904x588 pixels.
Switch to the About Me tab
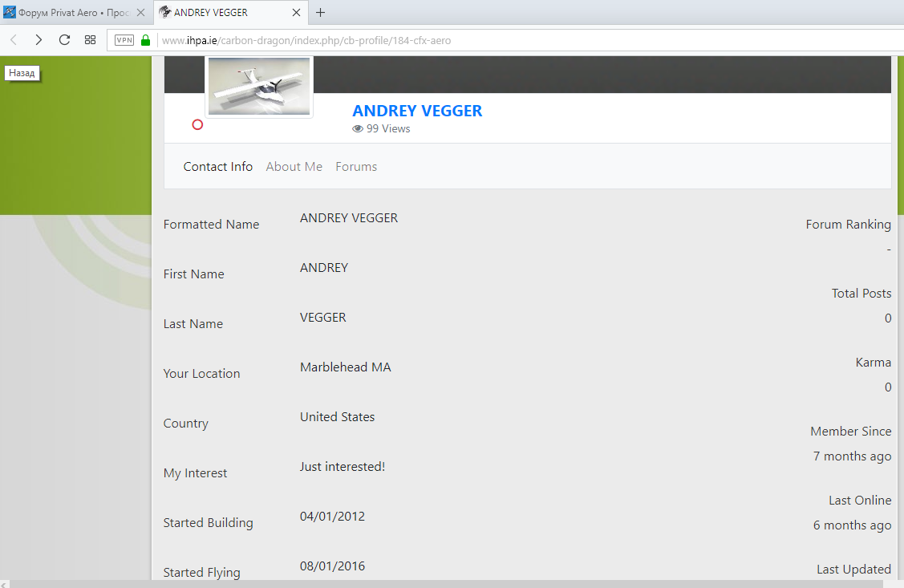pos(294,167)
